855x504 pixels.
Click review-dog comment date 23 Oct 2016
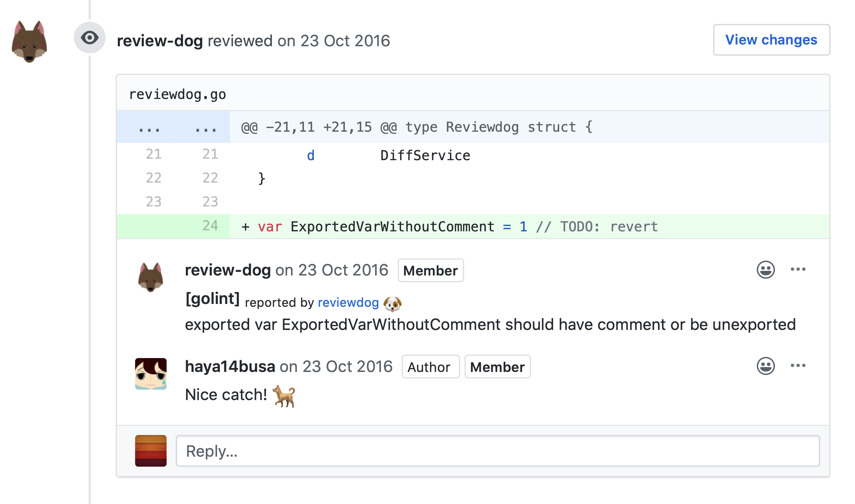click(343, 270)
